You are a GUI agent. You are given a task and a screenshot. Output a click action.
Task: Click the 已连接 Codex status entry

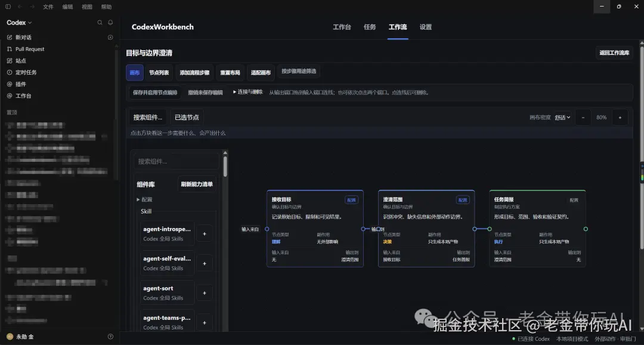click(x=531, y=339)
